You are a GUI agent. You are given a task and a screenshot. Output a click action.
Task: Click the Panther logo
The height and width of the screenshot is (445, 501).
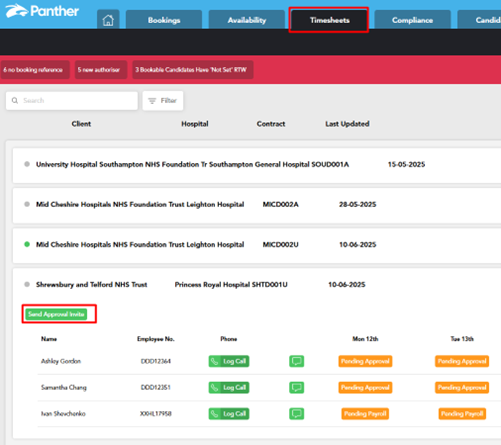pyautogui.click(x=42, y=11)
